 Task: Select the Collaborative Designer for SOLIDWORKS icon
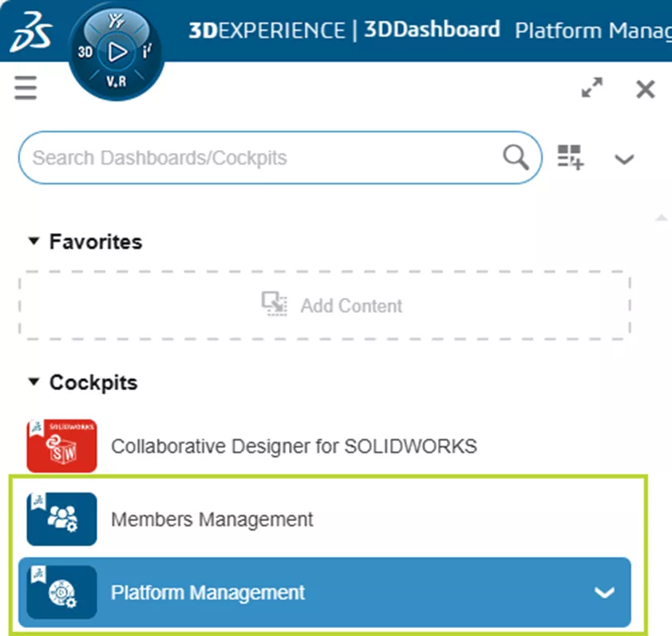(61, 446)
